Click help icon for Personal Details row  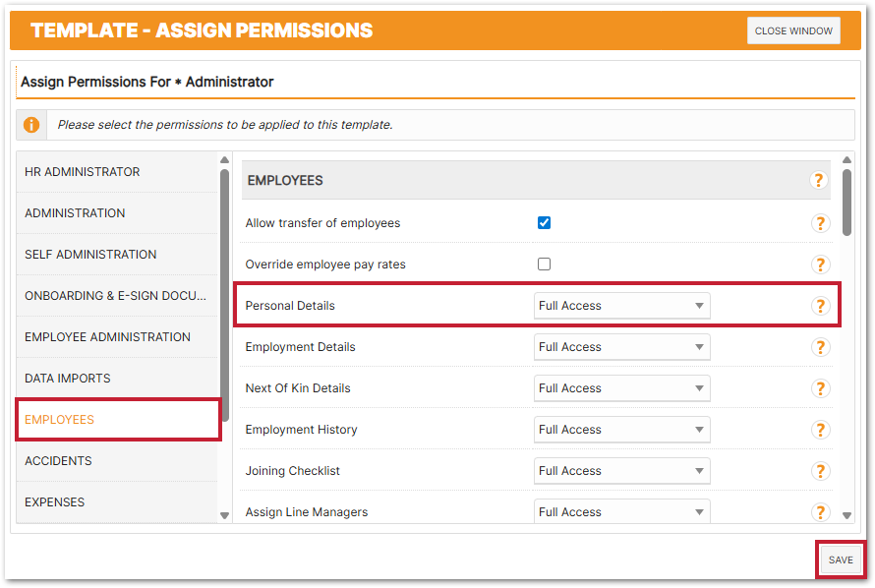tap(820, 306)
